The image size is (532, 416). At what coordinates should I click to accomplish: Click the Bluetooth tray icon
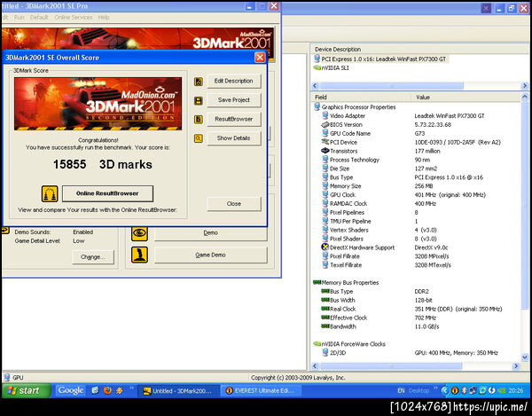(464, 390)
